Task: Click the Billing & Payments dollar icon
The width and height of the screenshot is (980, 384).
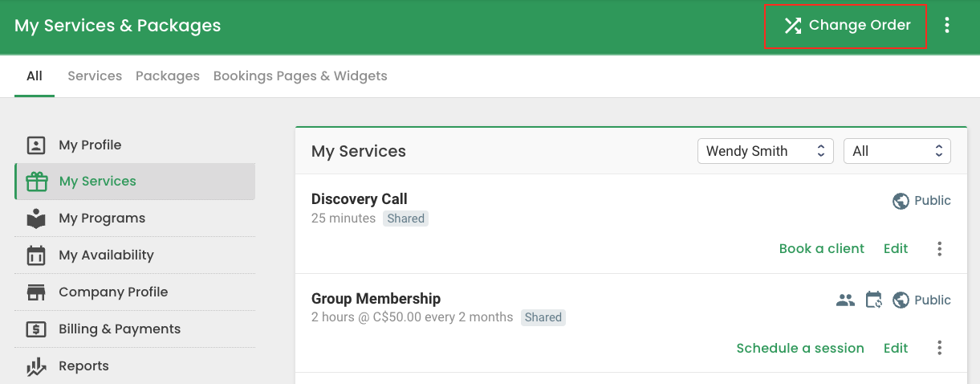Action: click(36, 329)
